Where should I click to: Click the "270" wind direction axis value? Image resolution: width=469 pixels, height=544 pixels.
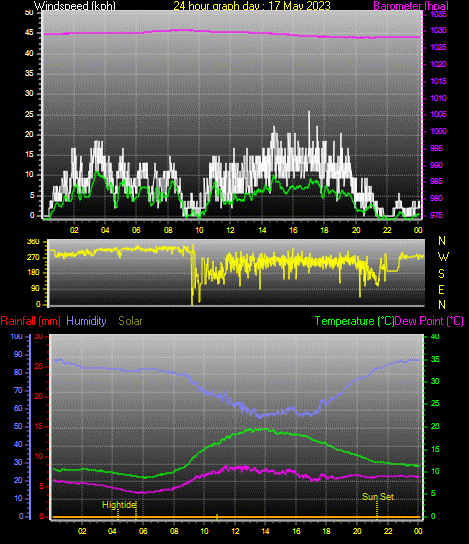click(x=33, y=257)
